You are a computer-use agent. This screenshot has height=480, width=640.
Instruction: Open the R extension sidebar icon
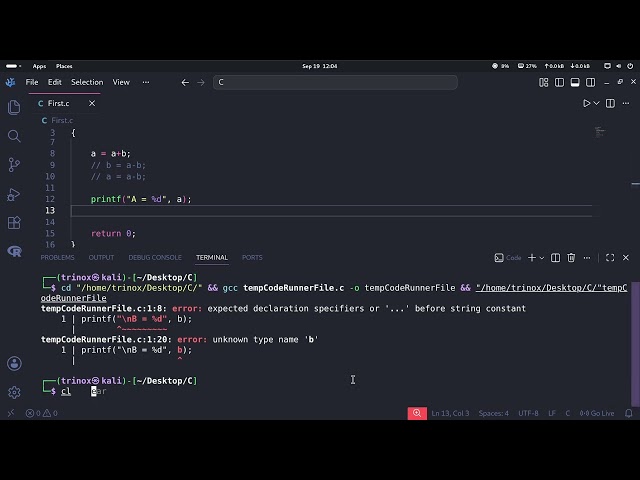click(x=14, y=251)
